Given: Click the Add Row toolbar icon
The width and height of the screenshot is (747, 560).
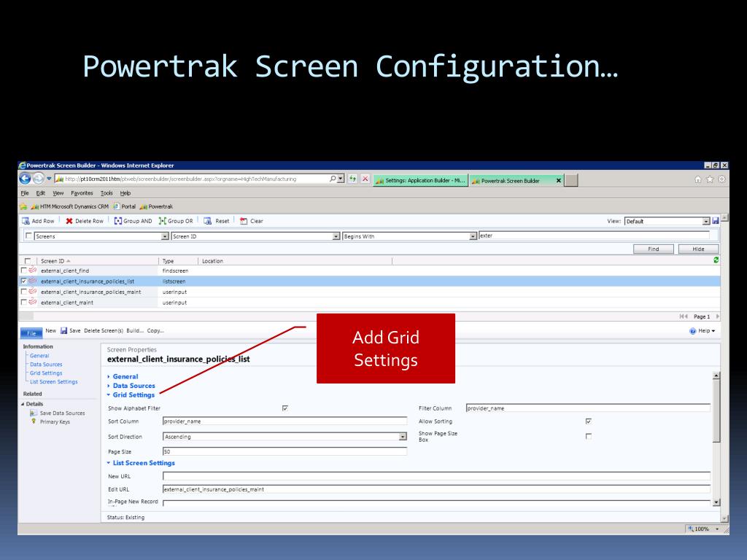Looking at the screenshot, I should [x=26, y=221].
